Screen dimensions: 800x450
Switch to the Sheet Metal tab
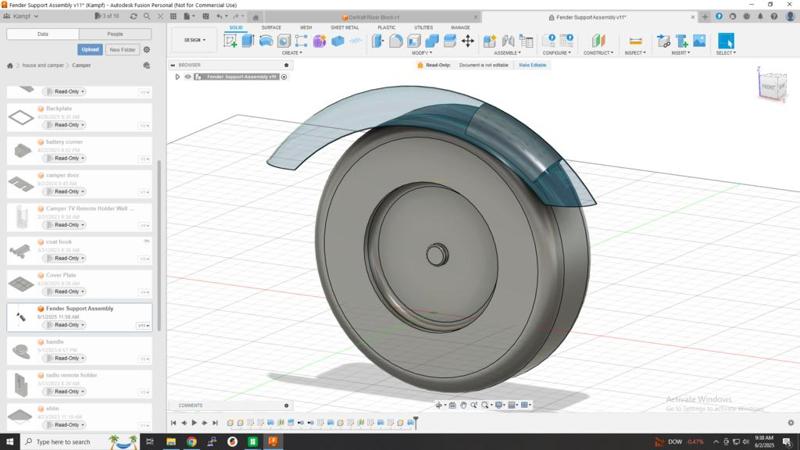pyautogui.click(x=344, y=28)
